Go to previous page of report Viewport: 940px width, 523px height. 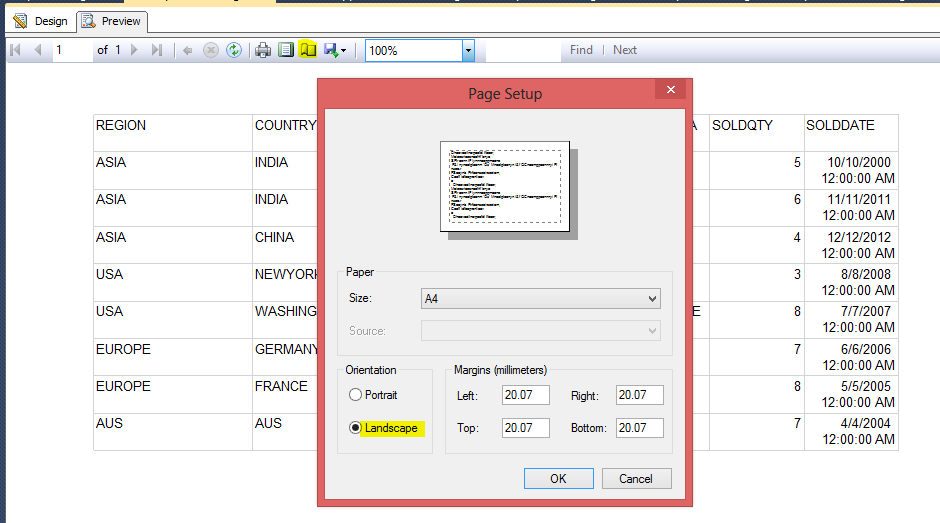click(38, 50)
